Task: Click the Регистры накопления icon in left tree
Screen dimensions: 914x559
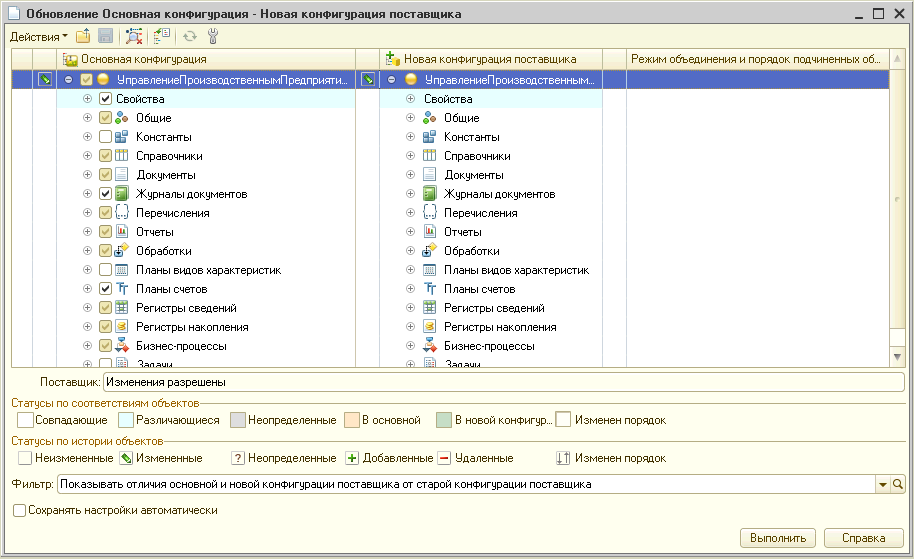Action: [121, 326]
